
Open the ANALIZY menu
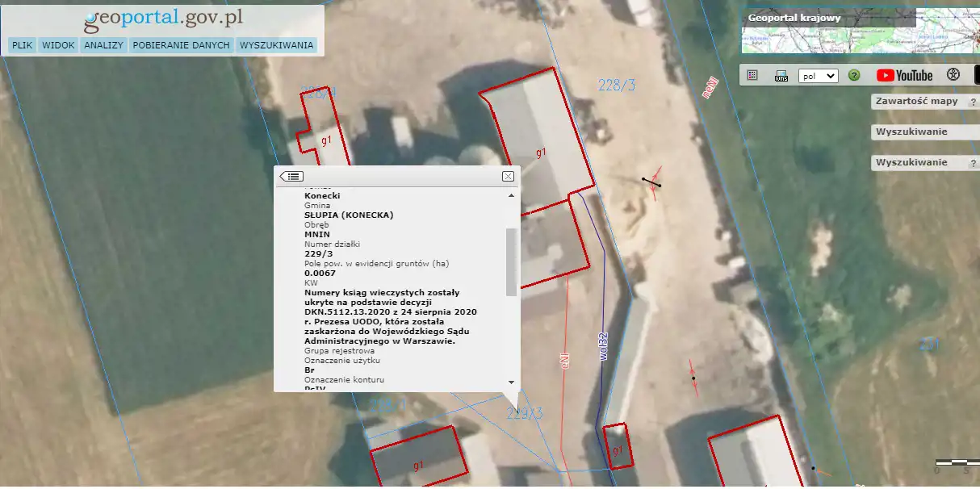click(103, 45)
